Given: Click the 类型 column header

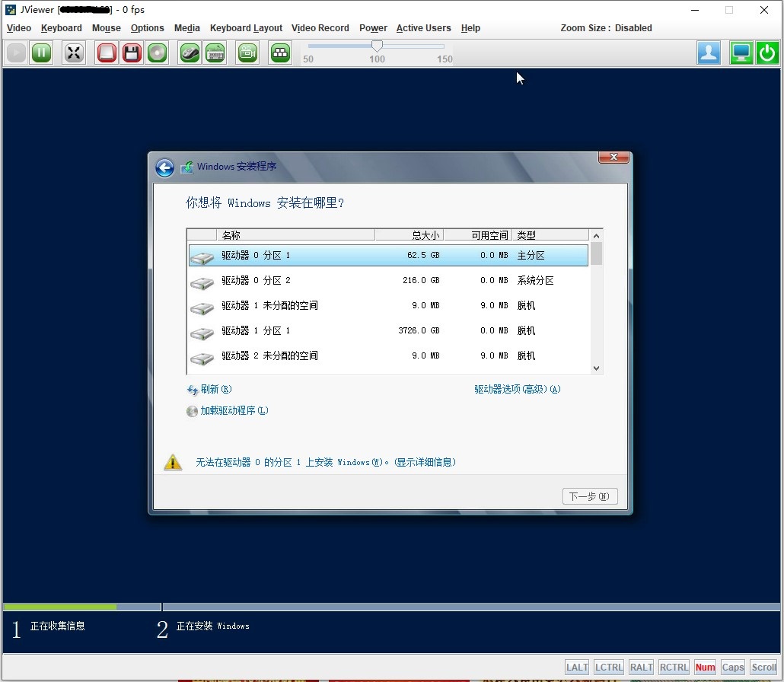Looking at the screenshot, I should [550, 235].
